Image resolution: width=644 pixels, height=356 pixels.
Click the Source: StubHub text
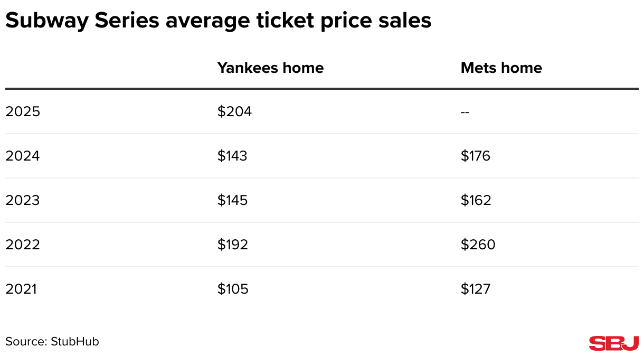(52, 341)
